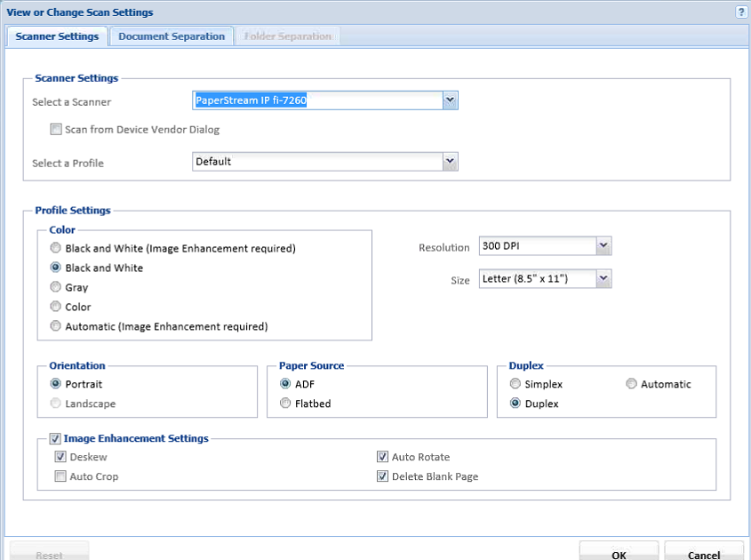
Task: Pick the Automatic duplex option
Action: [x=632, y=384]
